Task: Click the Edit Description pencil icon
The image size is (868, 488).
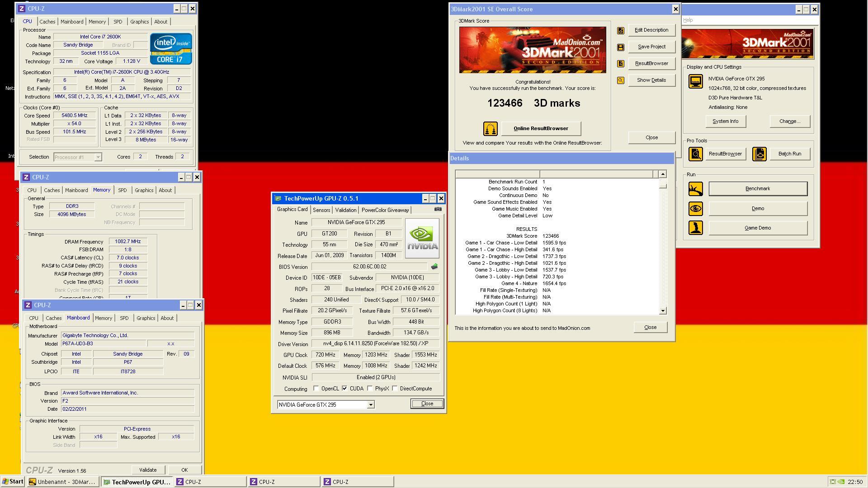Action: tap(620, 31)
